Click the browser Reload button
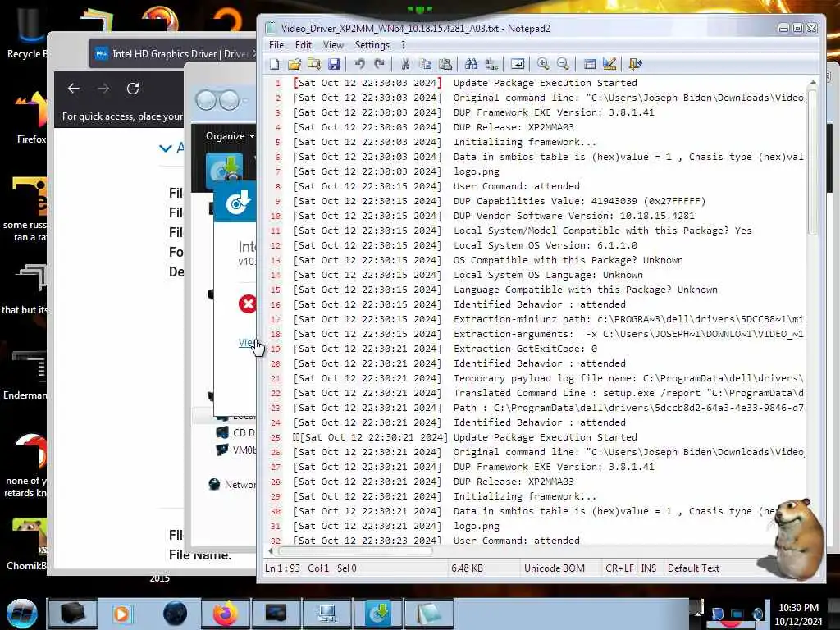 pos(133,89)
